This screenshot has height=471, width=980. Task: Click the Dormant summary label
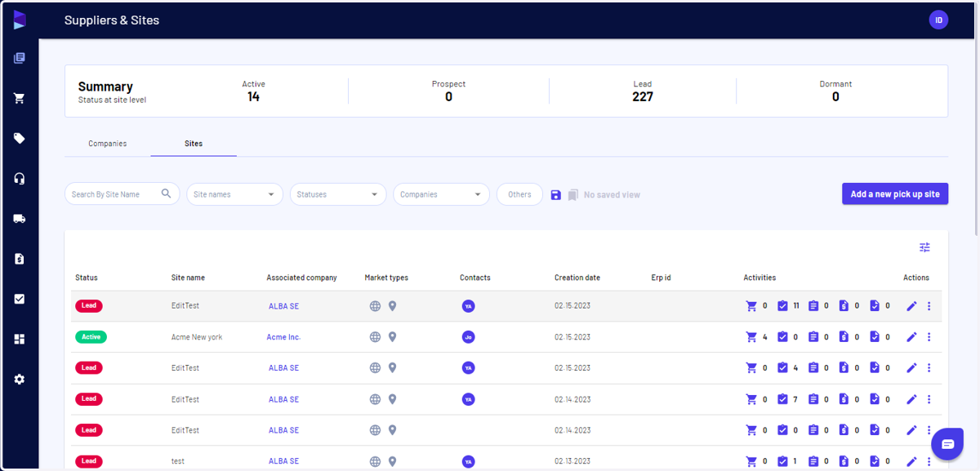835,84
